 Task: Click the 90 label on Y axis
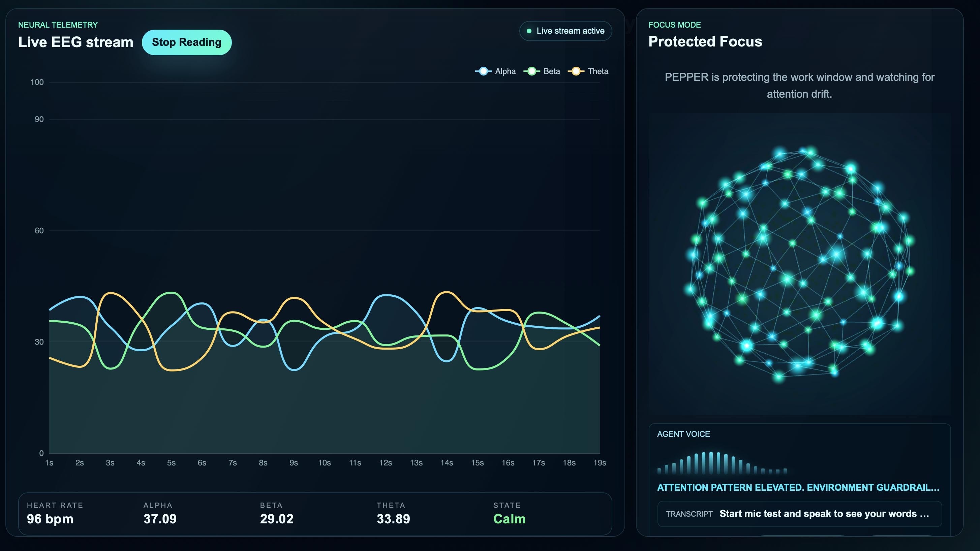[x=39, y=120]
